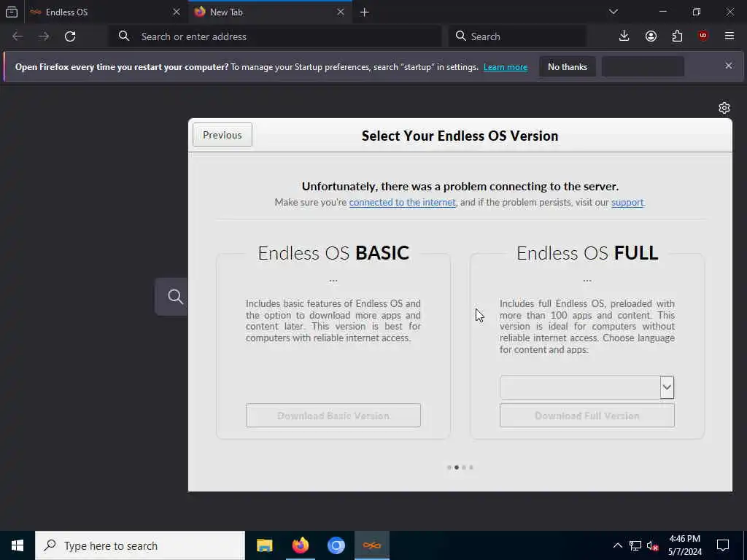The width and height of the screenshot is (747, 560).
Task: Close the Endless OS tab
Action: point(177,12)
